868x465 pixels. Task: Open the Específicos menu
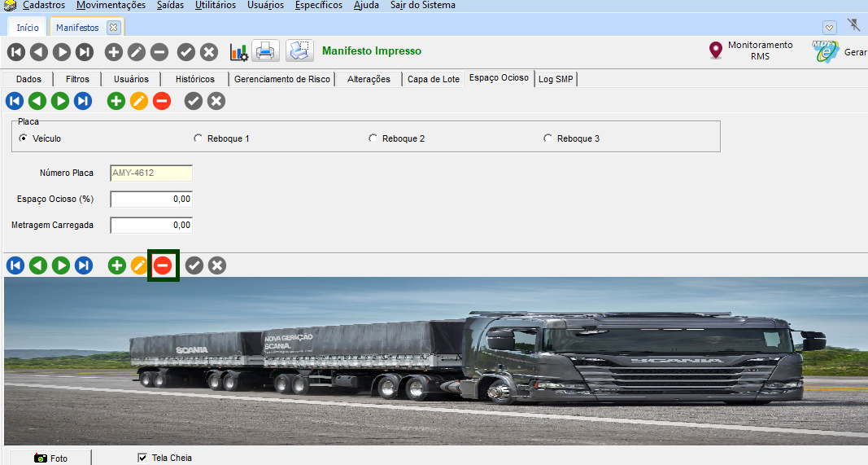click(x=319, y=5)
